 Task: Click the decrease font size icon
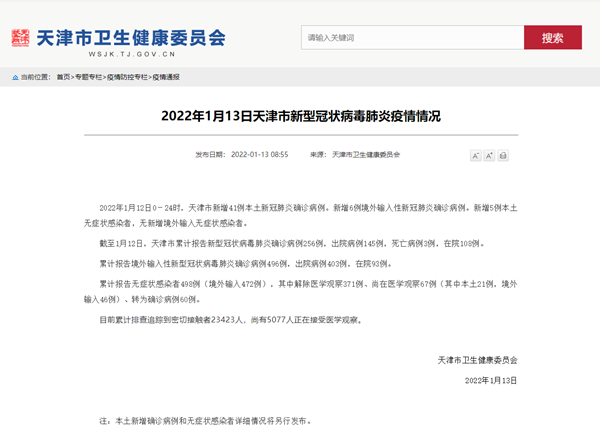point(476,155)
